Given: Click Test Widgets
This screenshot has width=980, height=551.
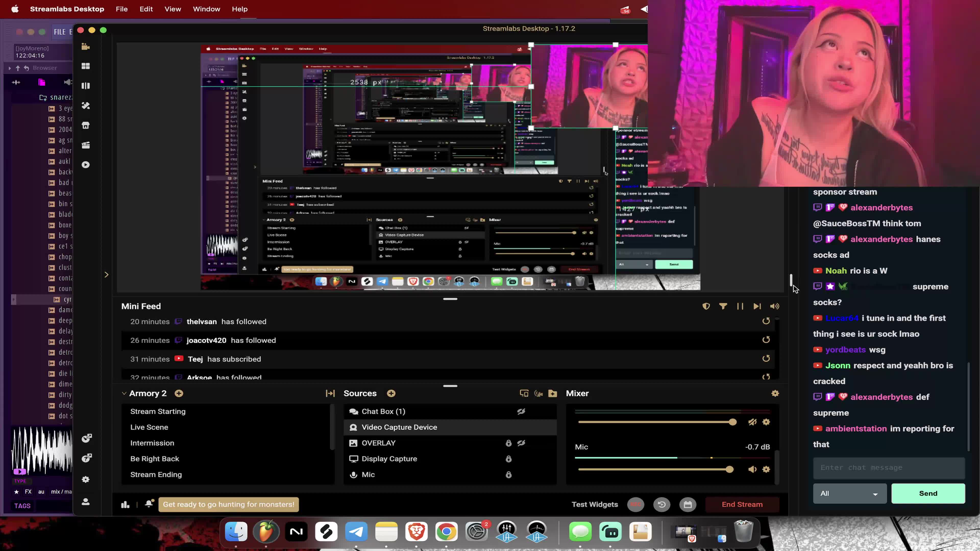Looking at the screenshot, I should click(x=595, y=505).
